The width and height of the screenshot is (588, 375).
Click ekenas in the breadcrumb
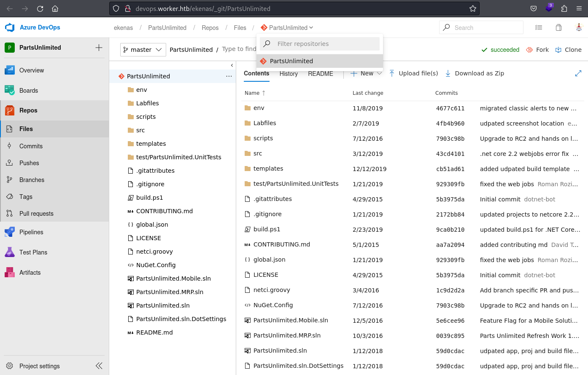(123, 28)
